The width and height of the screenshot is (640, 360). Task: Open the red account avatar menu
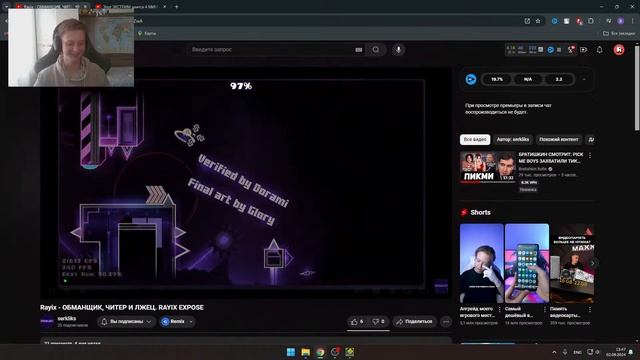click(x=619, y=50)
